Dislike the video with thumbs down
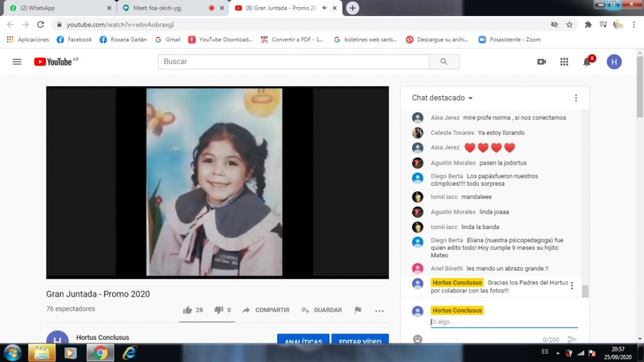 (219, 310)
